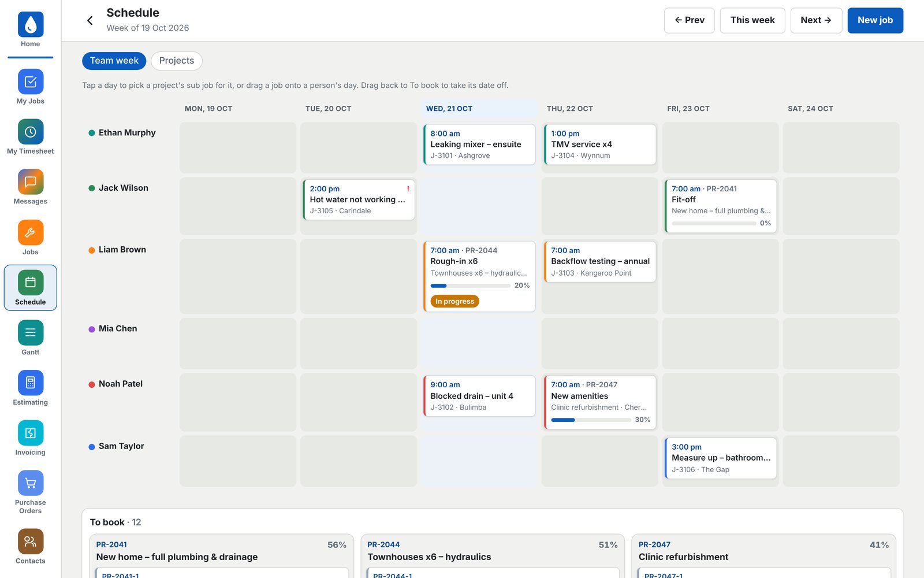Click Rough-in x6 20% progress bar
924x578 pixels.
[x=470, y=286]
